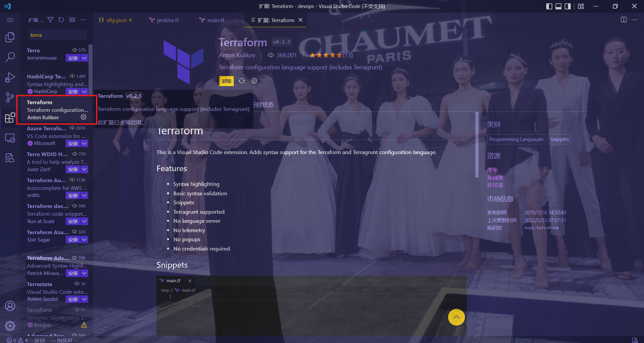Open the repository (存储库) link
This screenshot has width=644, height=343.
pyautogui.click(x=495, y=178)
